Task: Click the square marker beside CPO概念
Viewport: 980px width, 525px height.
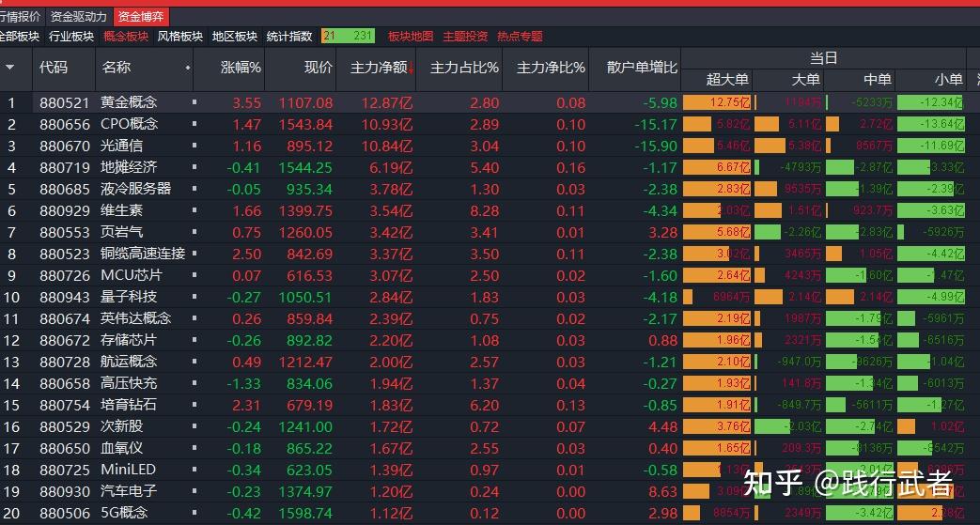Action: tap(194, 124)
